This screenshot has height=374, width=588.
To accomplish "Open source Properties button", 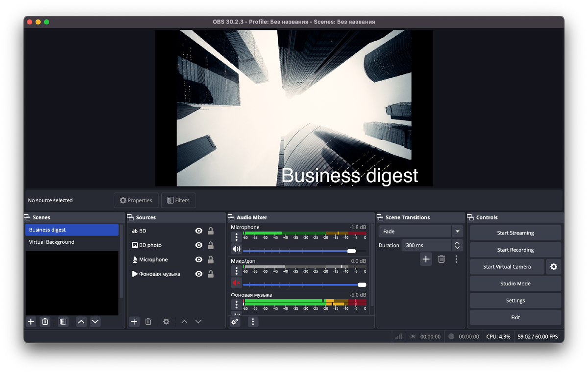I will (x=136, y=200).
